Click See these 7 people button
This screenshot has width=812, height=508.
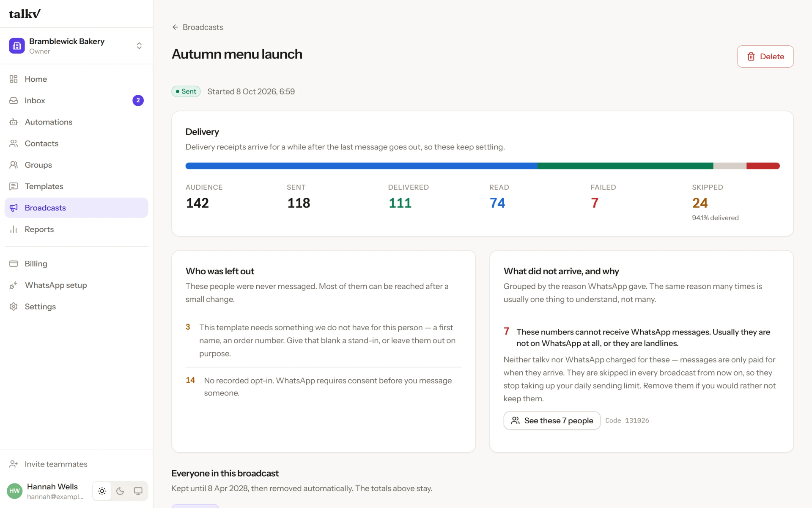(551, 420)
